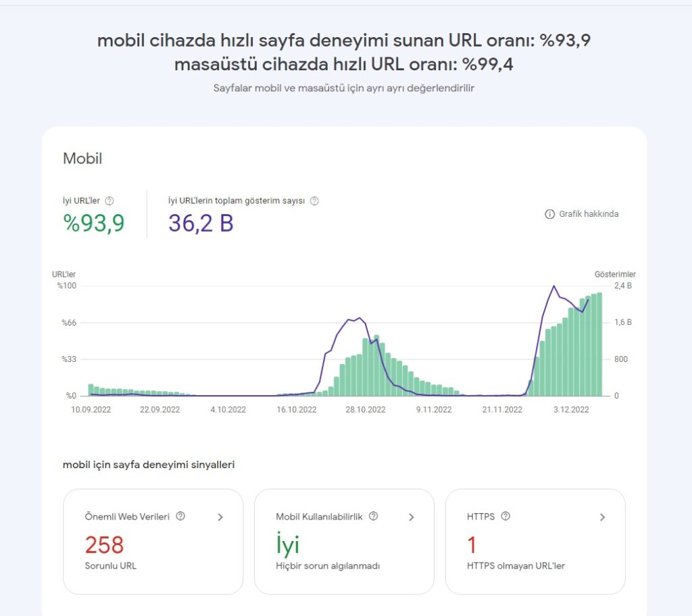Image resolution: width=692 pixels, height=616 pixels.
Task: Click the purple line peak near 3.12.2022
Action: 554,286
